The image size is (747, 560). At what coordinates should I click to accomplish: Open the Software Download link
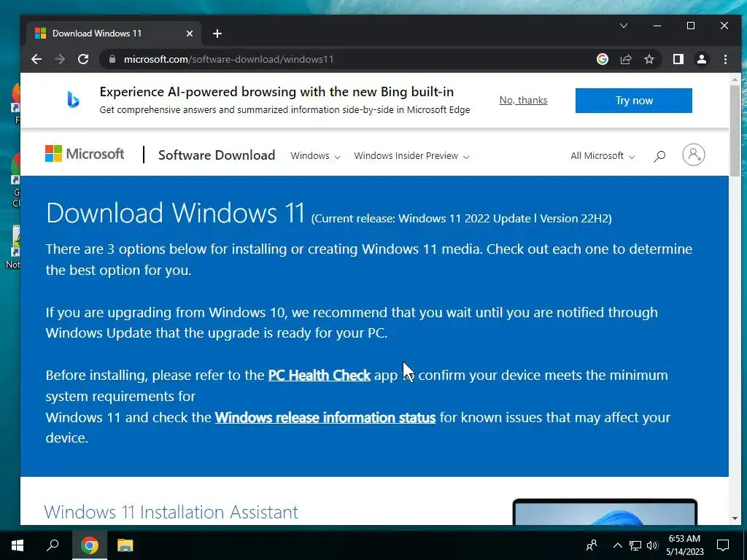[216, 155]
